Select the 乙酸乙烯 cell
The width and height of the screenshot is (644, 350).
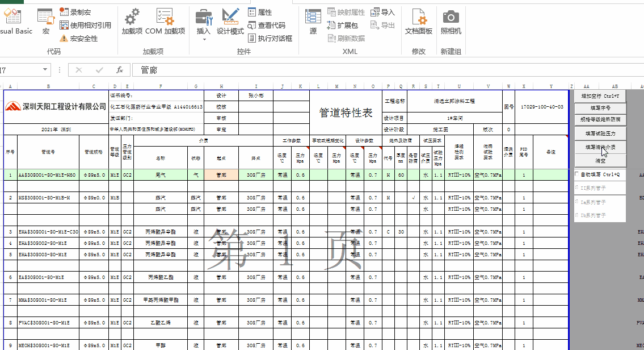160,323
